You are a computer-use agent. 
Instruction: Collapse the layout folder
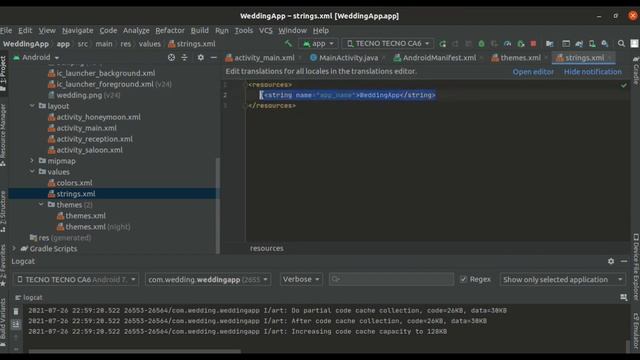pos(32,106)
